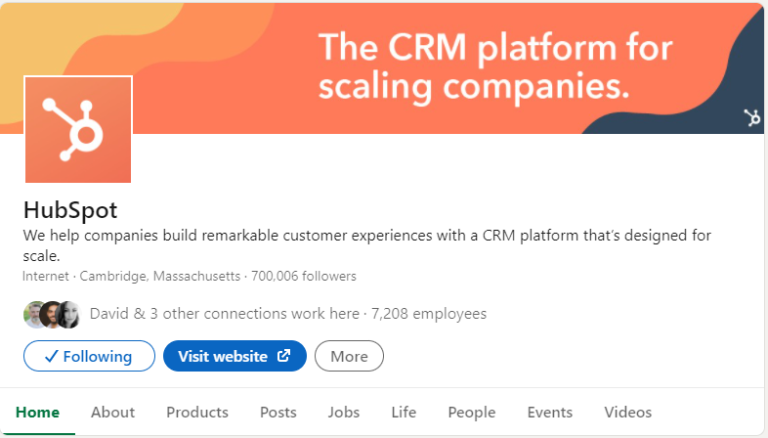This screenshot has height=438, width=768.
Task: Click the HubSpot logo profile picture
Action: pyautogui.click(x=78, y=129)
